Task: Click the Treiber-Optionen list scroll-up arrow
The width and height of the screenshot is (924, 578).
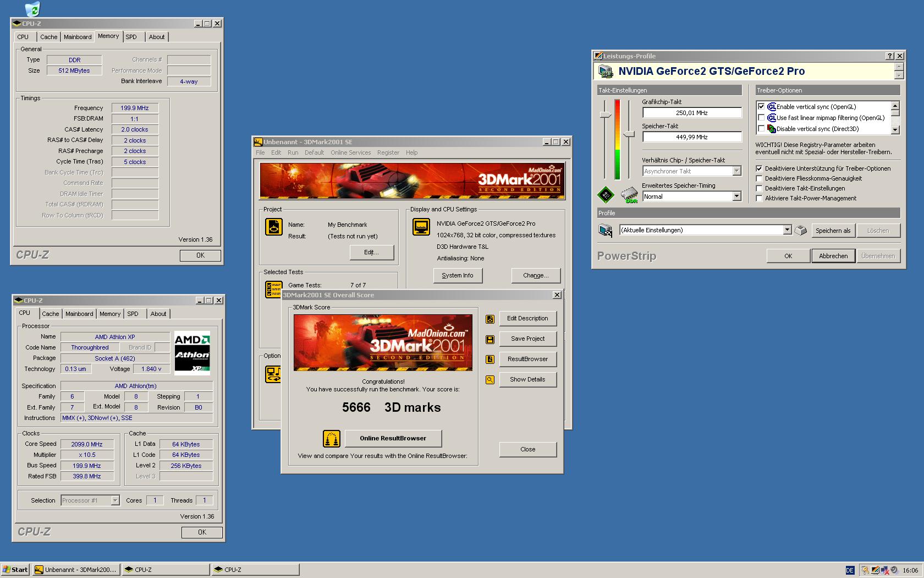Action: (895, 105)
